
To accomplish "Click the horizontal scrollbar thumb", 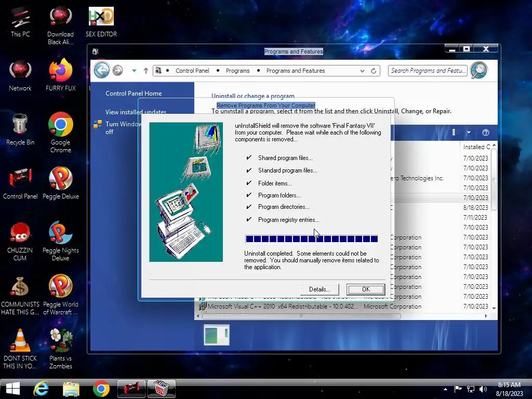I will pyautogui.click(x=301, y=316).
